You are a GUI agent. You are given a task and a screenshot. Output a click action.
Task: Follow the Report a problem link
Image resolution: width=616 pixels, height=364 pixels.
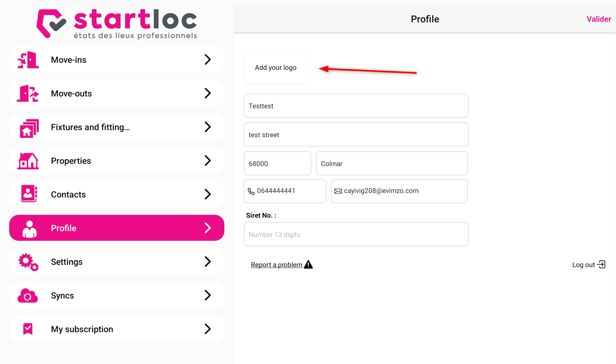tap(277, 265)
